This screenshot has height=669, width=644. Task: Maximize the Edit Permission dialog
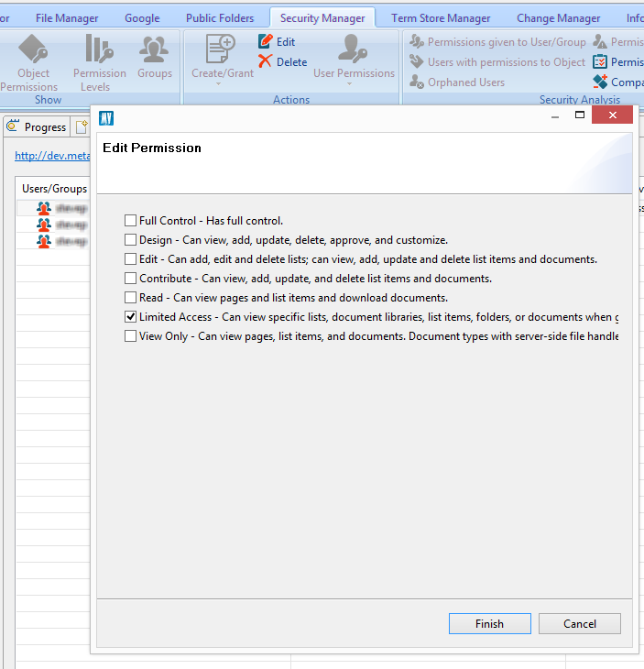click(580, 115)
